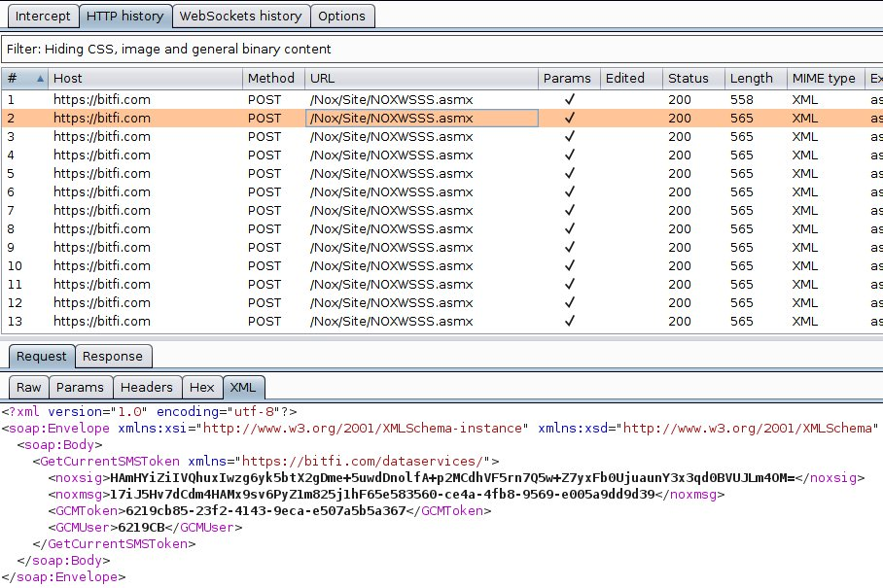Select the 200 status cell in row 13
Screen dimensions: 883x588
(x=680, y=322)
